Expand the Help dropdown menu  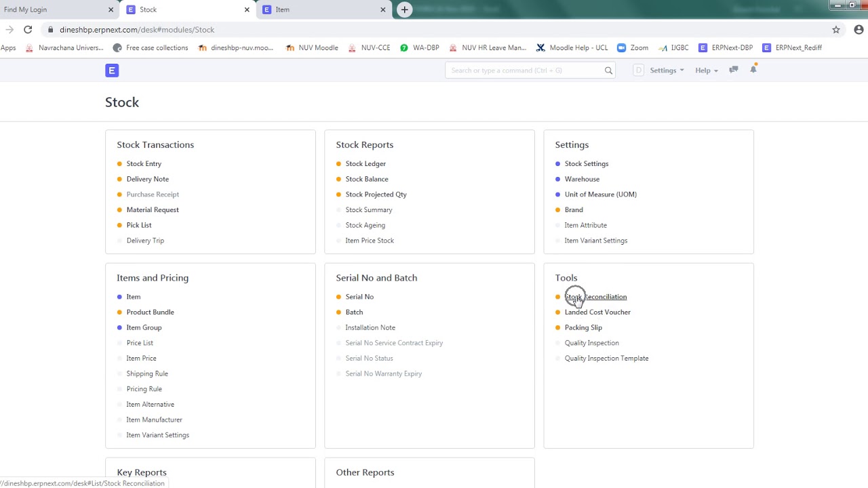pyautogui.click(x=706, y=70)
